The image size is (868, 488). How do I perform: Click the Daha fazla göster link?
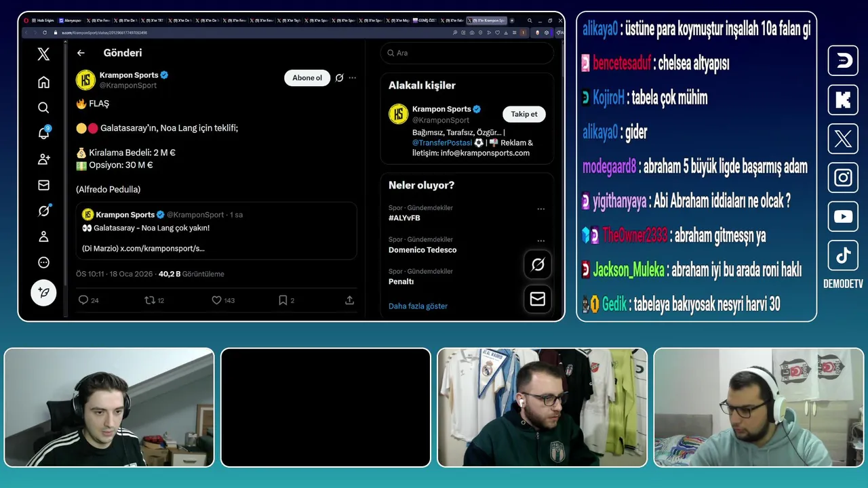418,306
